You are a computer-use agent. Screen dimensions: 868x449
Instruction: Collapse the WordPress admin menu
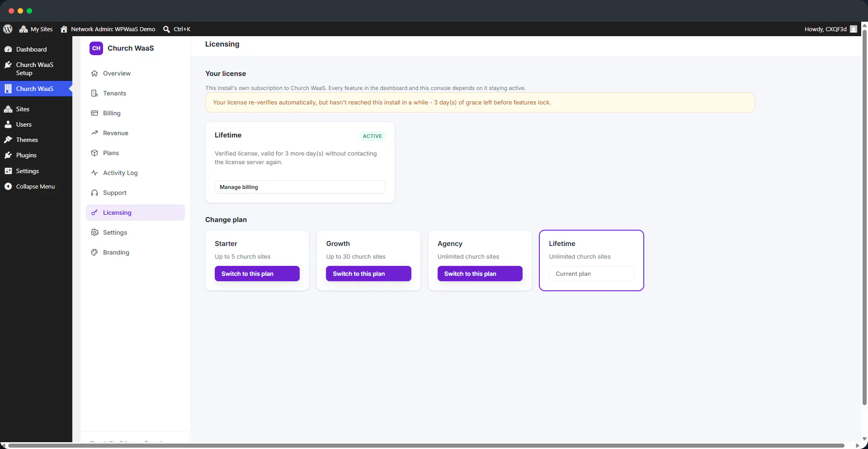pos(36,186)
